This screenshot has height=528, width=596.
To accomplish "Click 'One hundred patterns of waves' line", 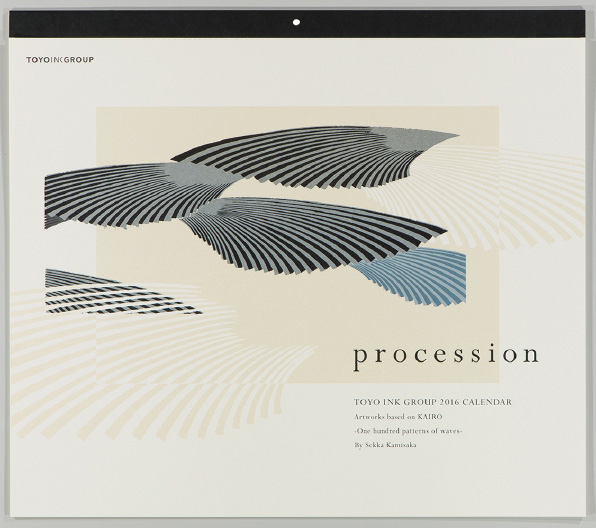I will (x=408, y=431).
